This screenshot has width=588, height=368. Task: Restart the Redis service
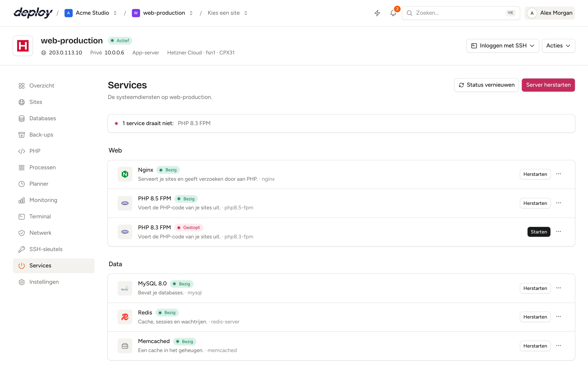point(535,317)
